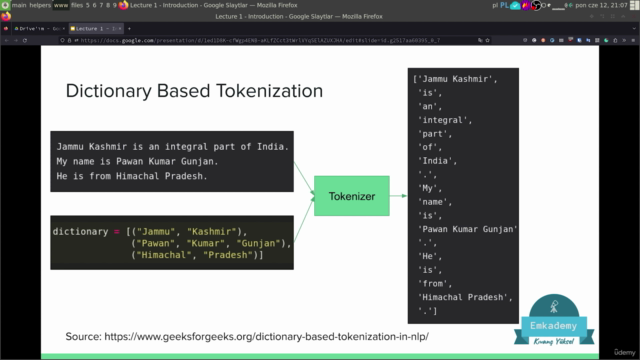Click the 'Jammu Kashmir' output token

455,79
